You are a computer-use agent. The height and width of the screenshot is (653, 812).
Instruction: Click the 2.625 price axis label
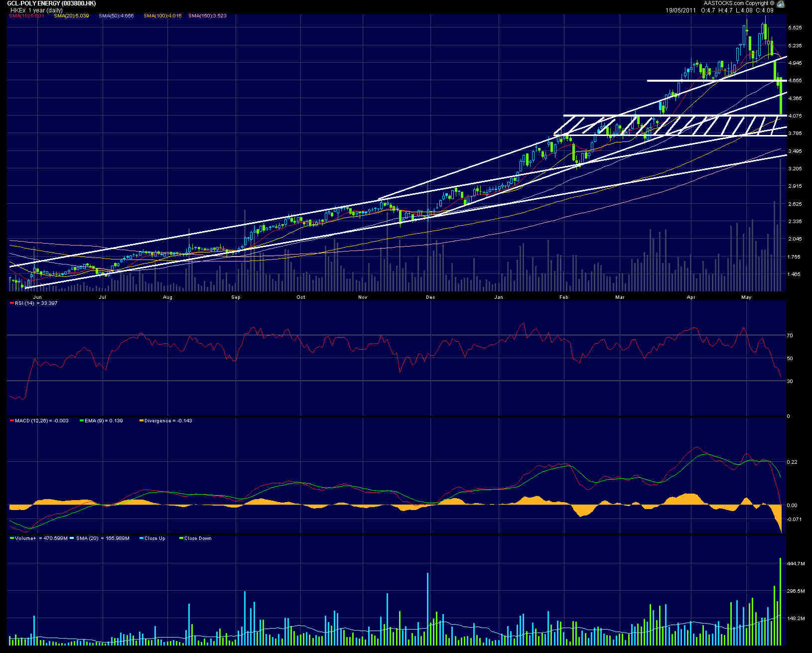coord(795,204)
